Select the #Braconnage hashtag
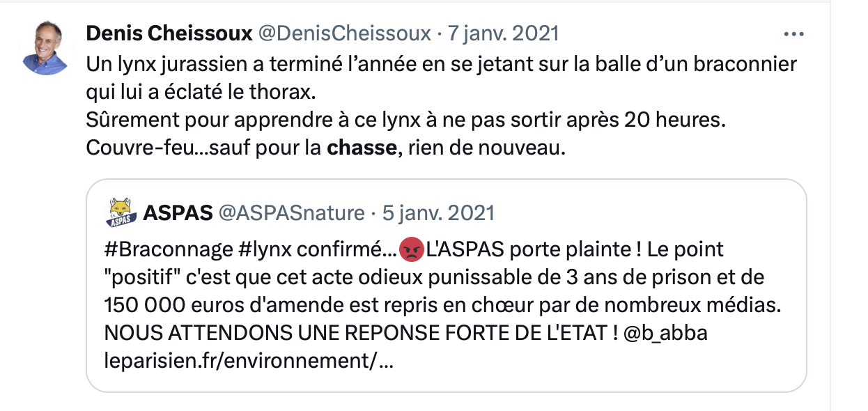The image size is (868, 411). coord(159,249)
